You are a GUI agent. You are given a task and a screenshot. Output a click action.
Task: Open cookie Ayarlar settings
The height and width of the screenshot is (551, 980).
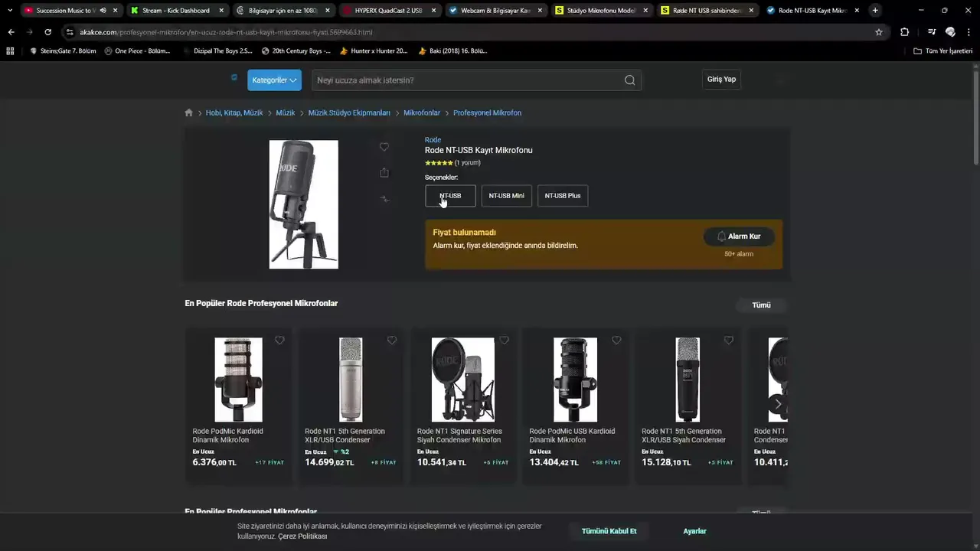(694, 531)
